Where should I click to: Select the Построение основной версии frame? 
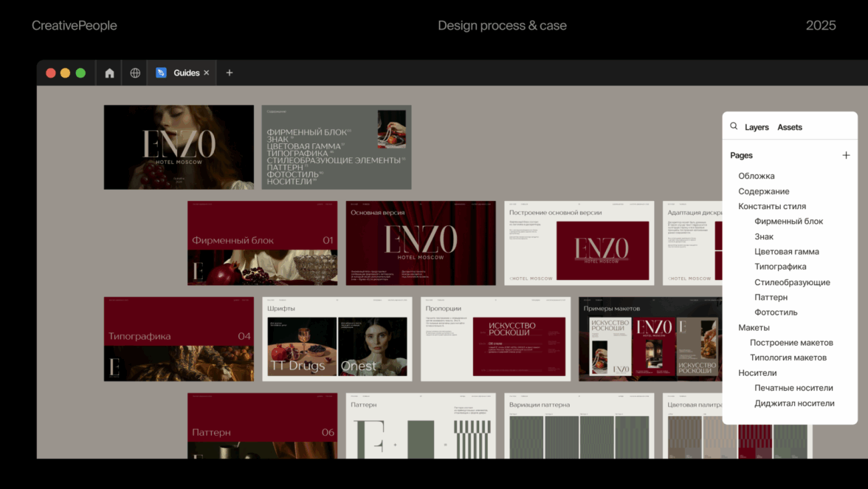tap(579, 243)
